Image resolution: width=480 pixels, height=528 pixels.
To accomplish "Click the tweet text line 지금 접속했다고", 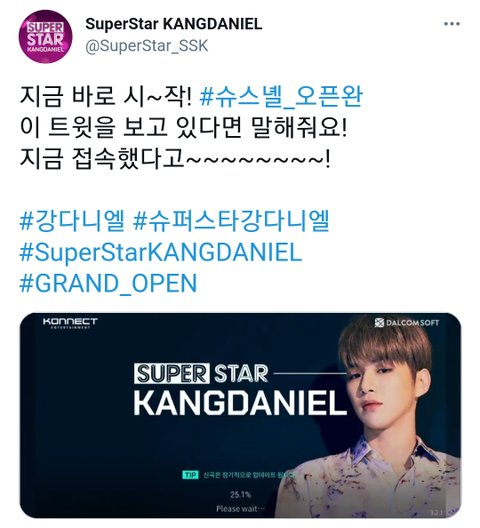I will point(175,159).
